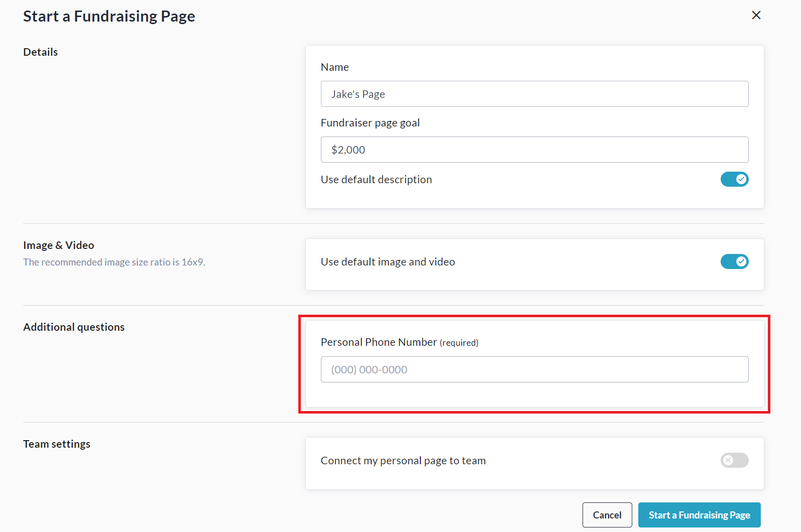The height and width of the screenshot is (532, 801).
Task: Close the Start a Fundraising Page dialog
Action: [756, 15]
